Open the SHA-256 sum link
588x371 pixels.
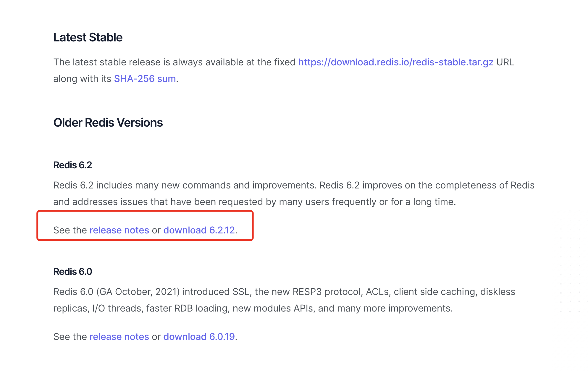pyautogui.click(x=145, y=79)
